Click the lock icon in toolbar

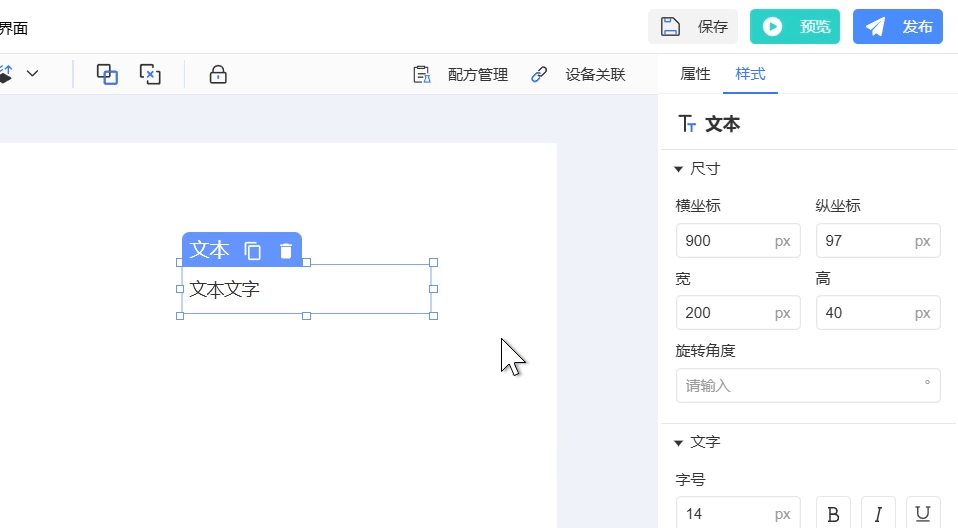[218, 74]
